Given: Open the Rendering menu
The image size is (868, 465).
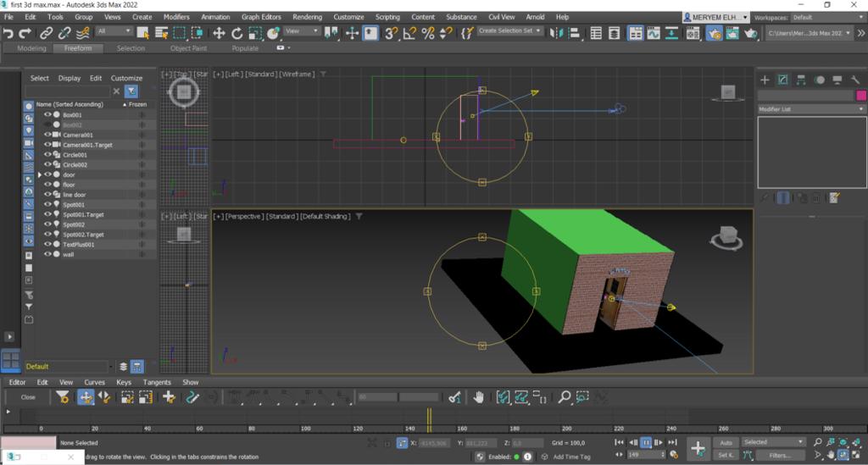Looking at the screenshot, I should (307, 17).
